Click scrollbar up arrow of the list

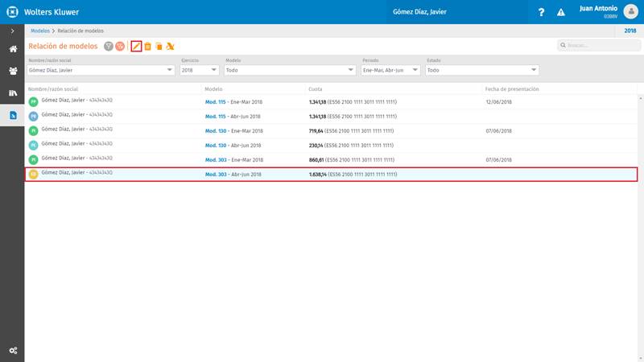click(x=641, y=99)
